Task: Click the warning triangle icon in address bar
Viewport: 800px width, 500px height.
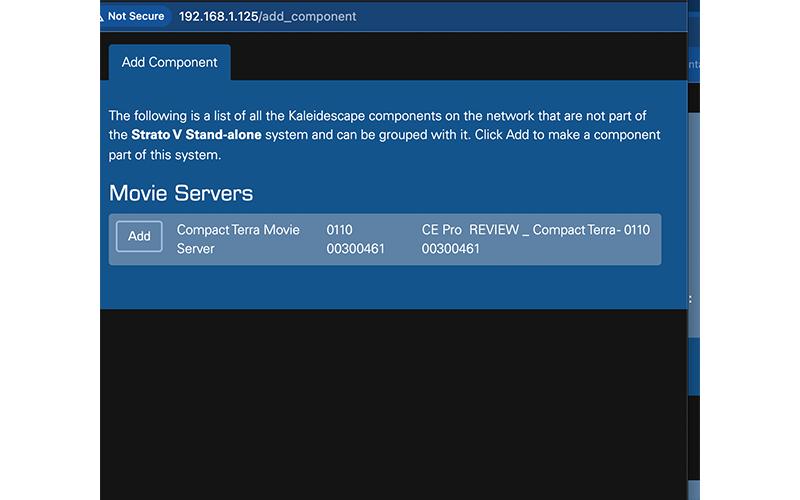Action: point(103,17)
